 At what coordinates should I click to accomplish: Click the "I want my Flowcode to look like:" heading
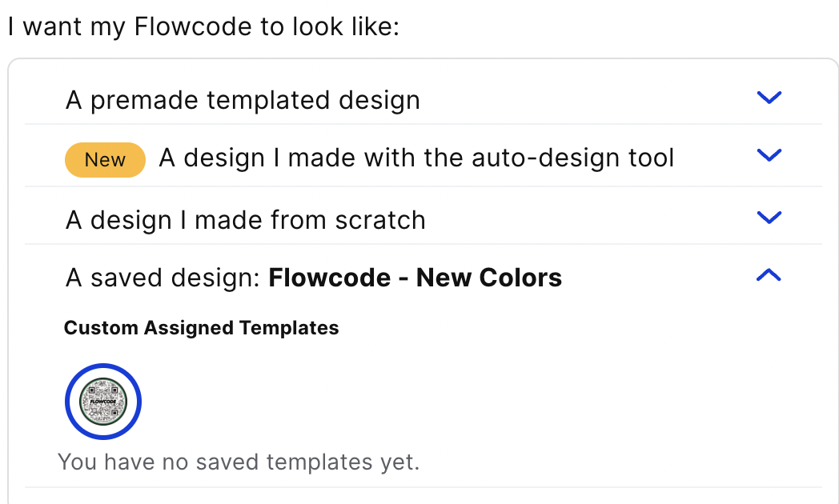[x=203, y=26]
